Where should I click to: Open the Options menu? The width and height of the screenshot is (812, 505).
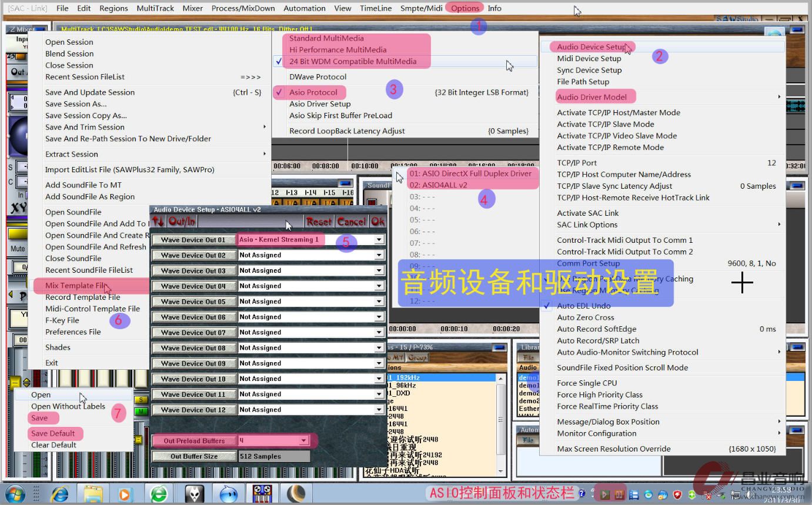(x=465, y=8)
